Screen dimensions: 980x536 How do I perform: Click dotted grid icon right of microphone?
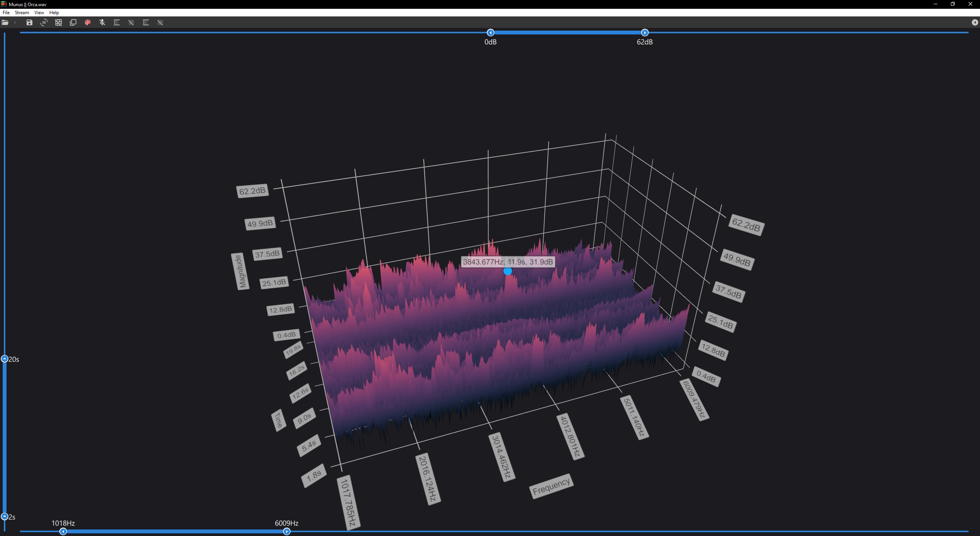(117, 23)
